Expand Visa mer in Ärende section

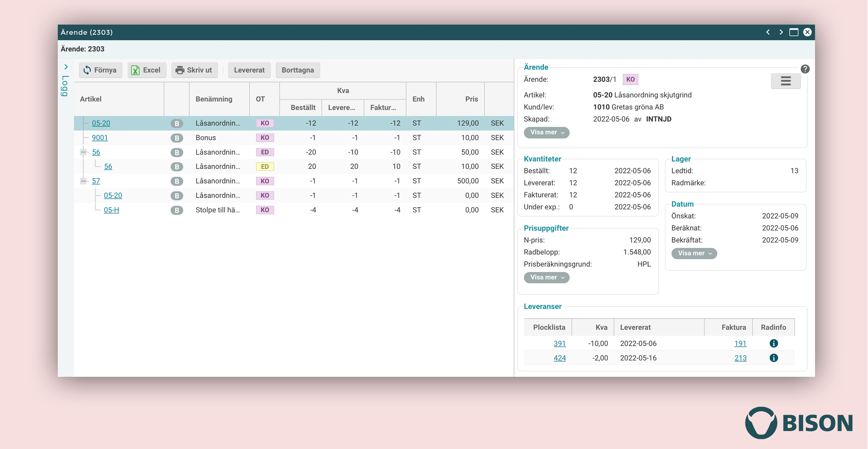point(546,132)
